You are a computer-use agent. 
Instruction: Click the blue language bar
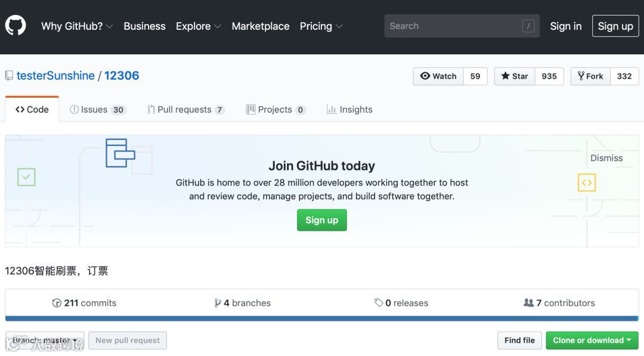click(321, 318)
